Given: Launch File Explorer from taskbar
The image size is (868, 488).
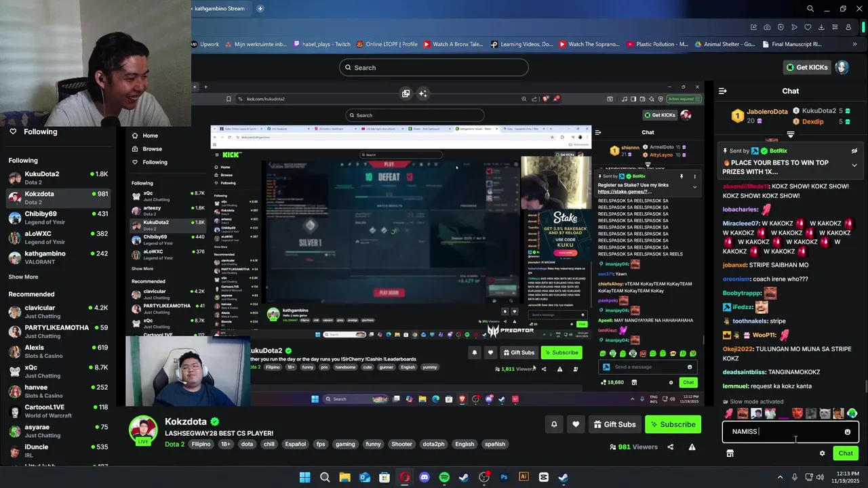Looking at the screenshot, I should (344, 477).
